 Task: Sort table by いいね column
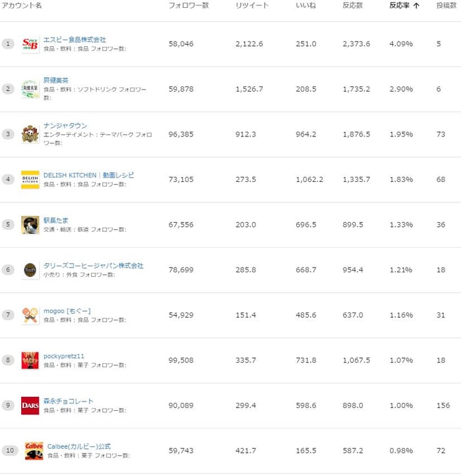click(x=306, y=5)
